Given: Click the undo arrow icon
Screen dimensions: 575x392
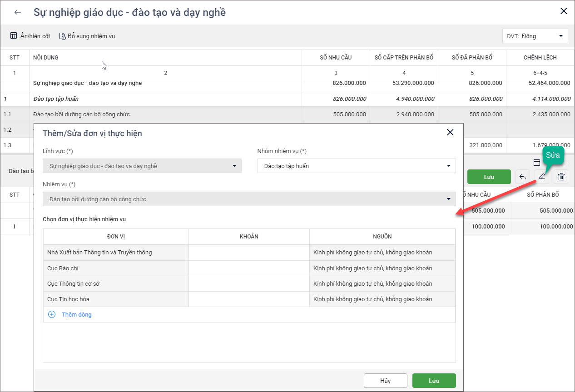Looking at the screenshot, I should click(522, 177).
